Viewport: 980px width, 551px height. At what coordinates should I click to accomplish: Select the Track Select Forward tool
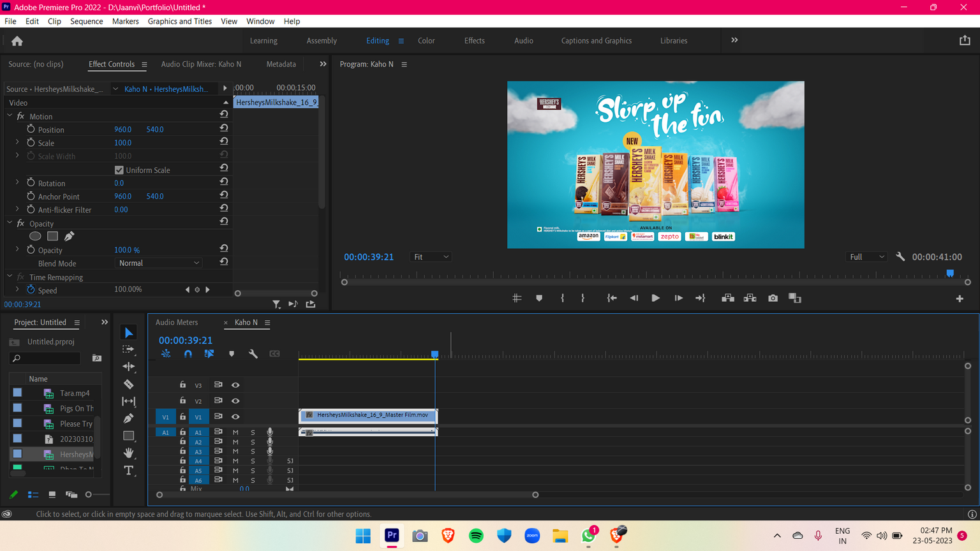(129, 349)
